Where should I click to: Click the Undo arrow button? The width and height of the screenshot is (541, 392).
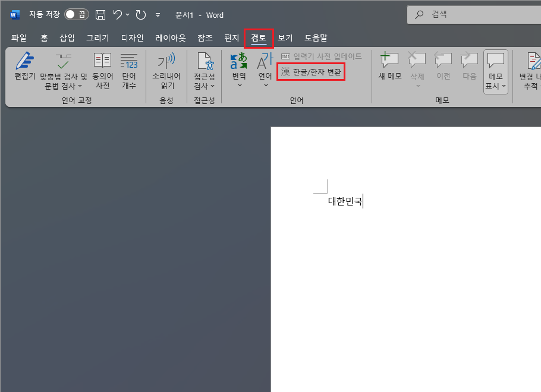coord(119,14)
